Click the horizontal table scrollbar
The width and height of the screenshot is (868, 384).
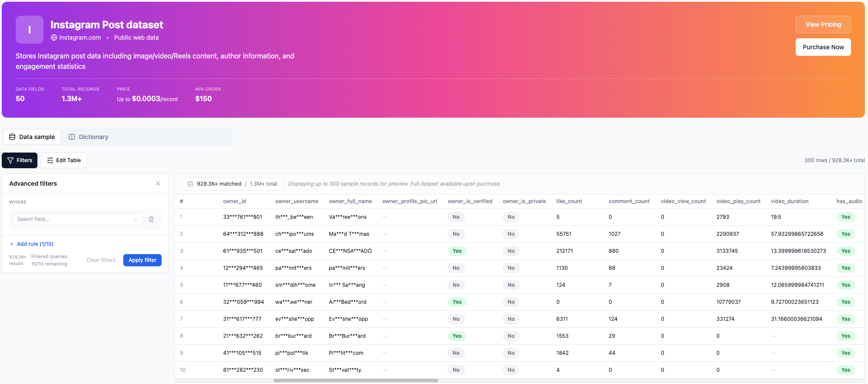click(355, 381)
